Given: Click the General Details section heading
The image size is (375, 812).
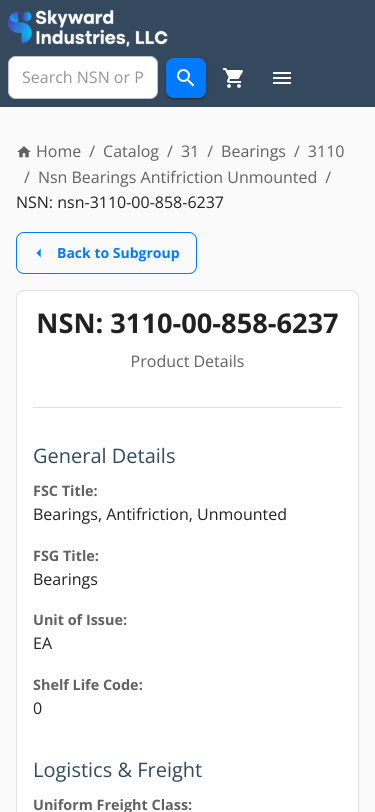Looking at the screenshot, I should (x=104, y=456).
